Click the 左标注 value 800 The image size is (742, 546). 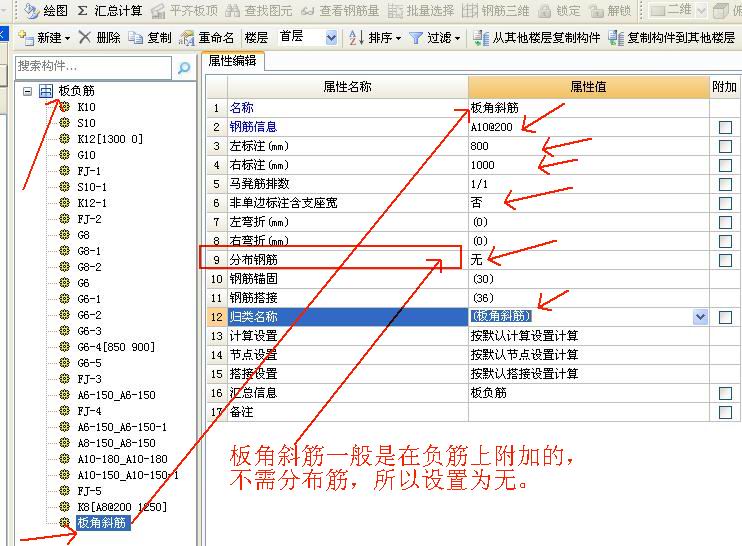[479, 146]
